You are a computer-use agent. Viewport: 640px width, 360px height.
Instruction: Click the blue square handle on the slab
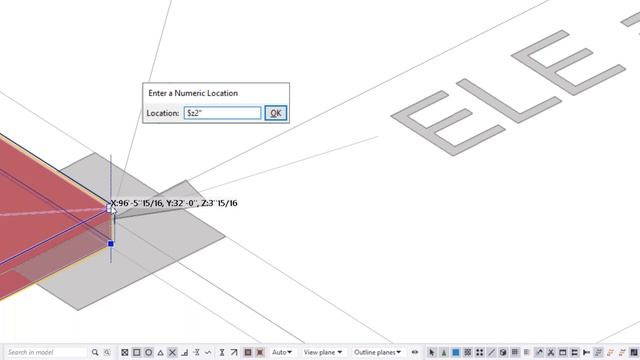click(x=111, y=244)
